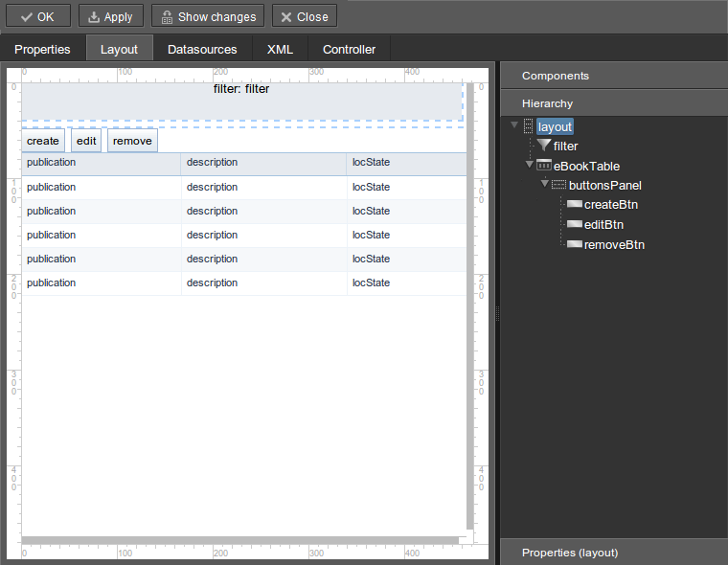This screenshot has height=565, width=728.
Task: Click the removeBtn button icon
Action: (575, 244)
